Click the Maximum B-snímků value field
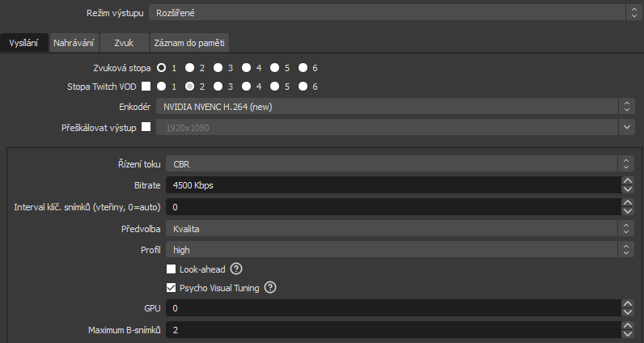Screen dimensions: 644x343 click(393, 330)
